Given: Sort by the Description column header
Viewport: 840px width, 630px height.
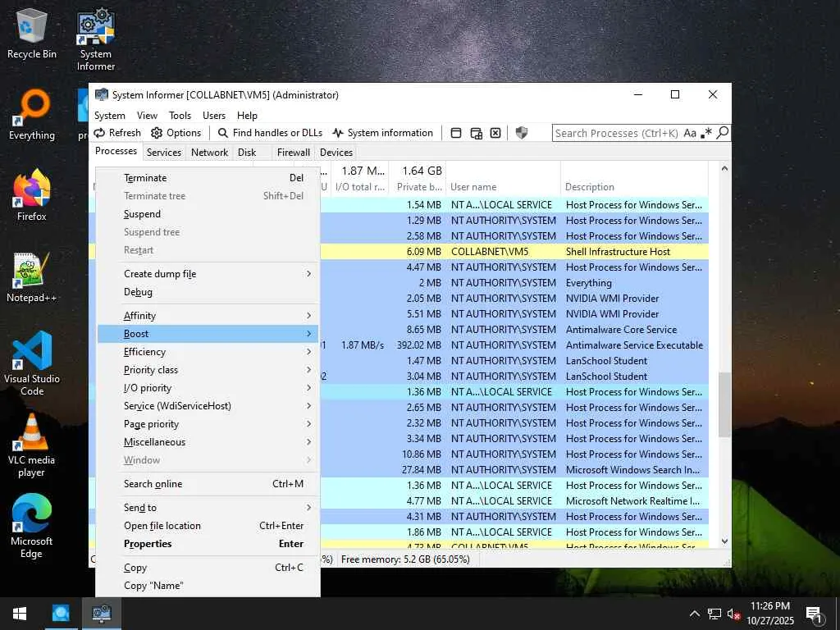Looking at the screenshot, I should point(634,187).
